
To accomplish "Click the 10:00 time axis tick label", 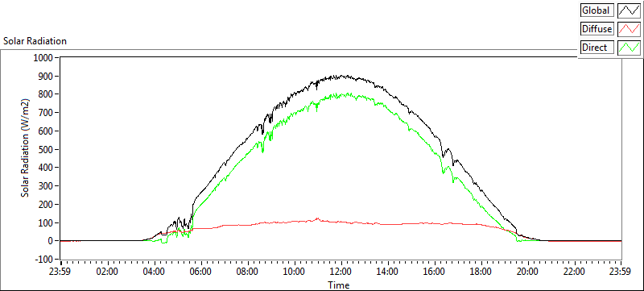I will (294, 272).
